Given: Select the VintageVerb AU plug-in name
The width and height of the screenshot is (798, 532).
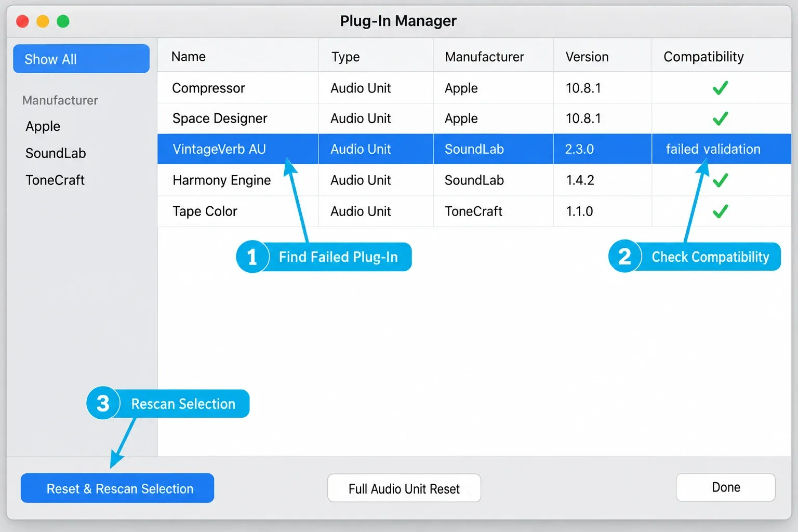Looking at the screenshot, I should pos(219,149).
